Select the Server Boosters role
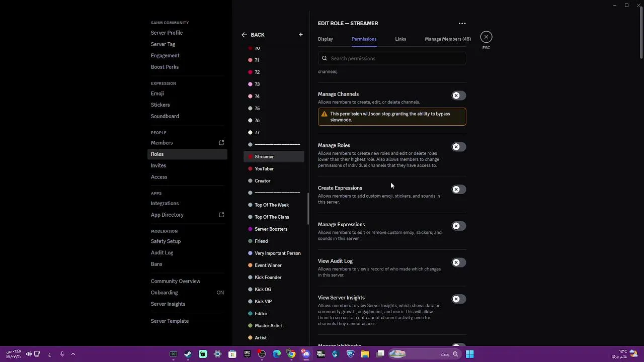This screenshot has width=644, height=362. click(x=274, y=229)
